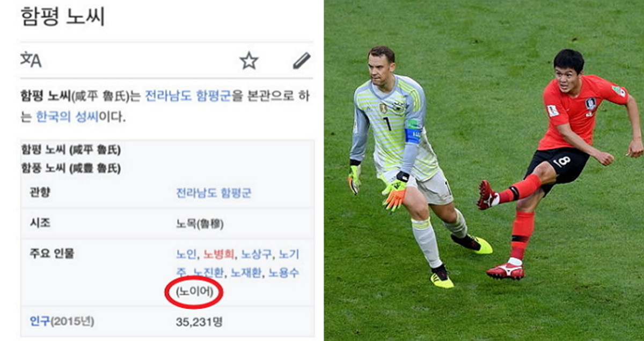Click the pencil edit icon
644x341 pixels.
302,61
